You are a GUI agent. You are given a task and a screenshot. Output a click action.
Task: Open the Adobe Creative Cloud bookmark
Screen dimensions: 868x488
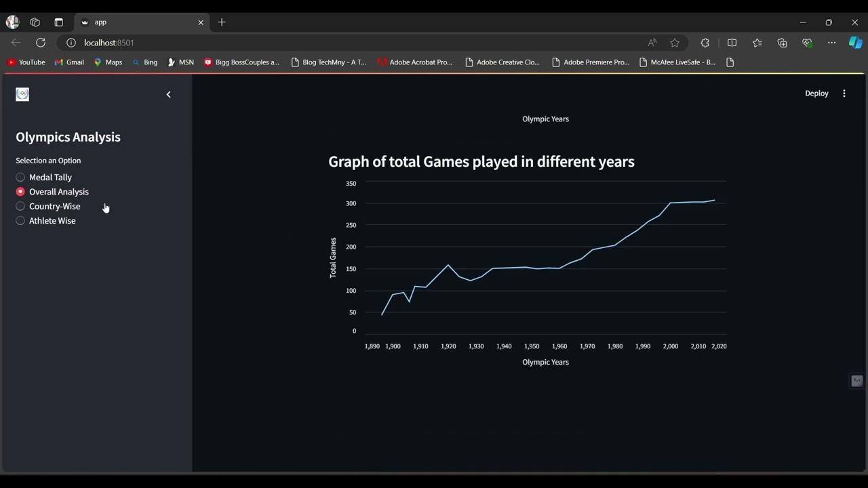coord(502,62)
